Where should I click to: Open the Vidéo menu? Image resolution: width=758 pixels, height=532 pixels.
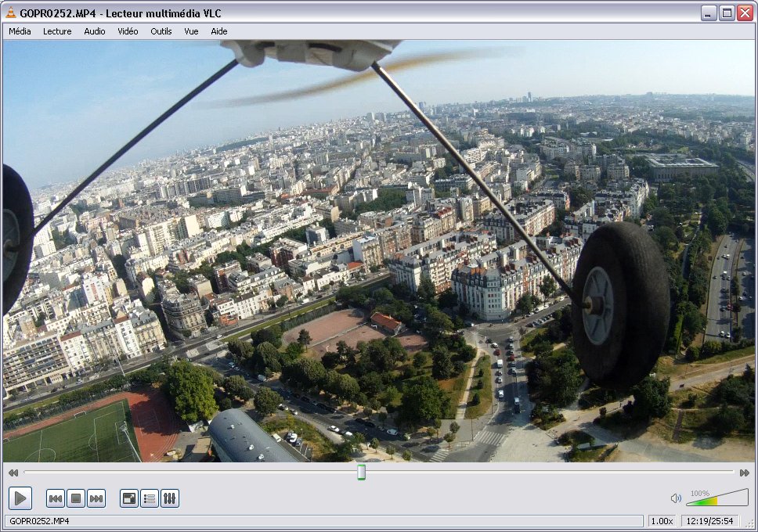pos(128,31)
